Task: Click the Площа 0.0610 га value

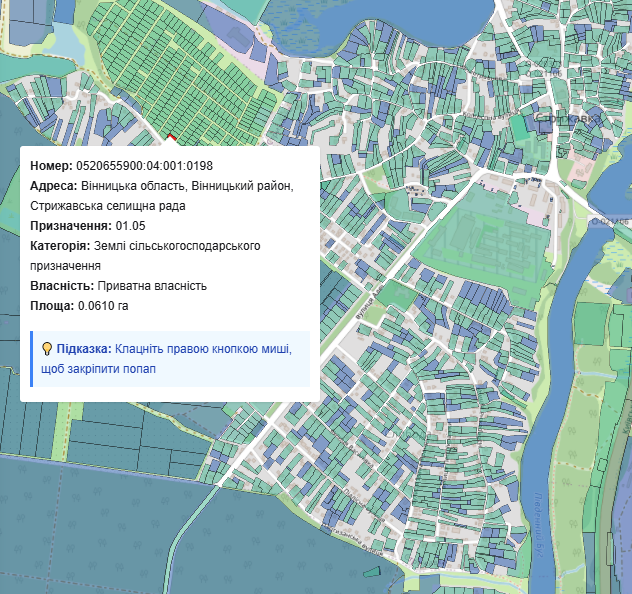Action: coord(103,306)
